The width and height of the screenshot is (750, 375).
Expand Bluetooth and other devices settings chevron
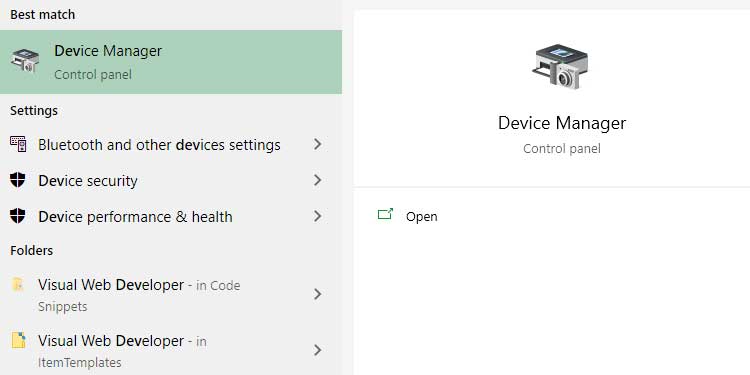tap(318, 144)
